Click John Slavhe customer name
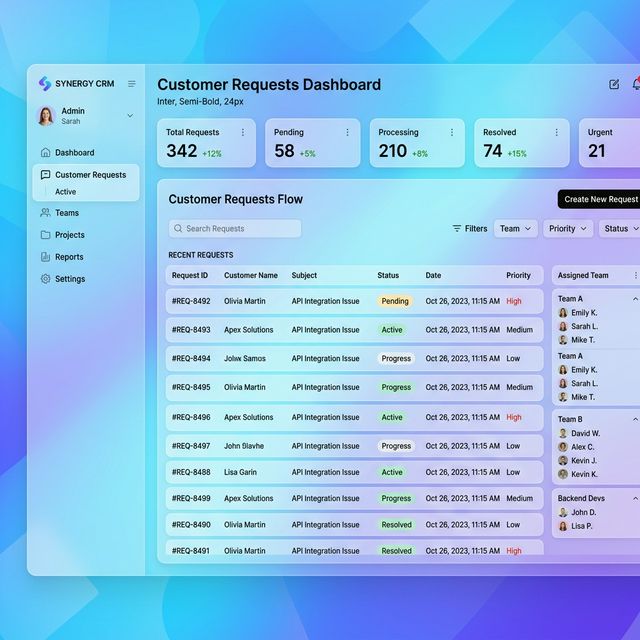 [x=244, y=446]
